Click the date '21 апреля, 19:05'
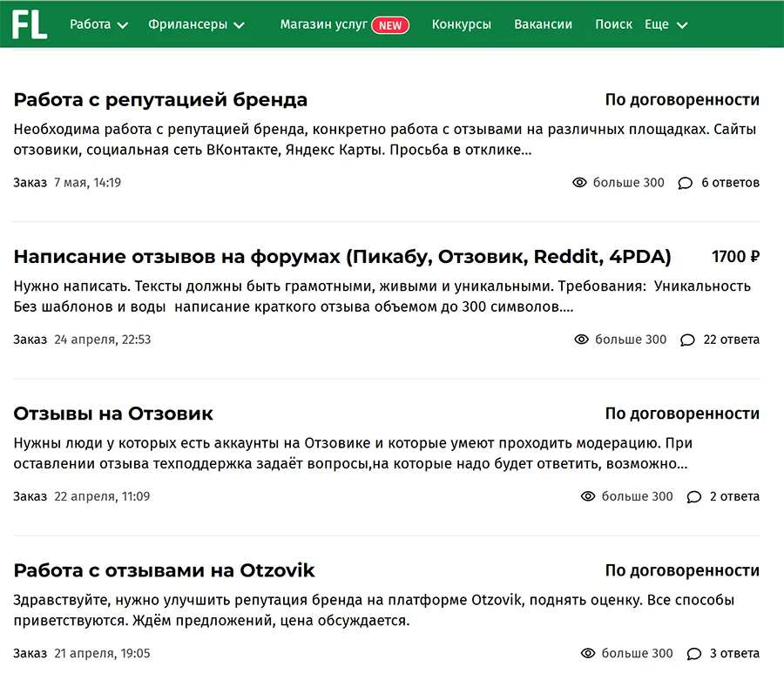This screenshot has height=680, width=784. coord(102,653)
